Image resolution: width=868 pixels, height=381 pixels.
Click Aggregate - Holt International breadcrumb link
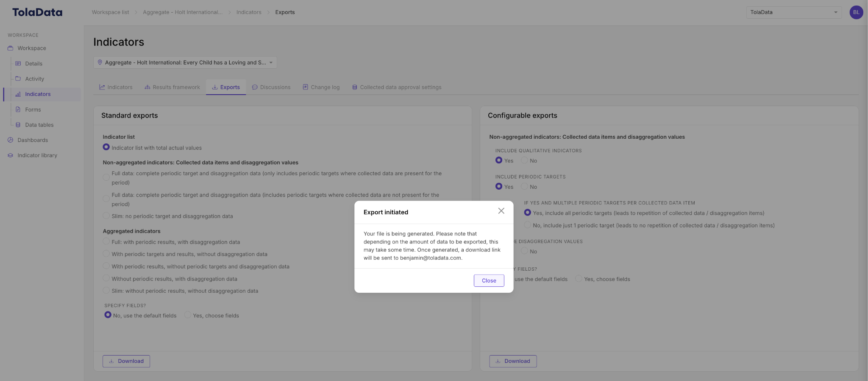pos(183,12)
